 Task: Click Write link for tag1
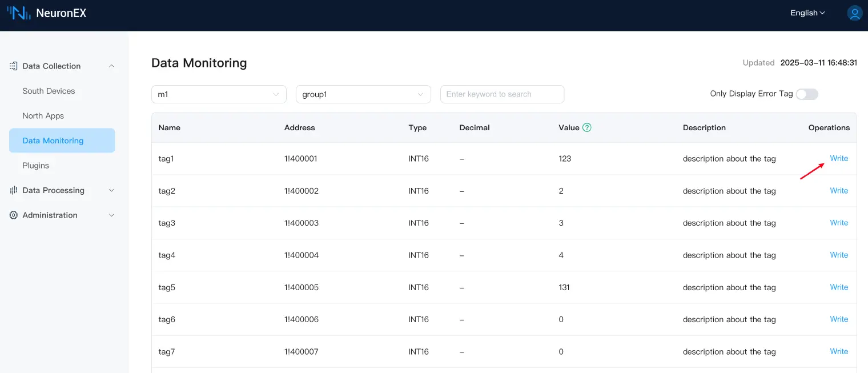(x=838, y=158)
